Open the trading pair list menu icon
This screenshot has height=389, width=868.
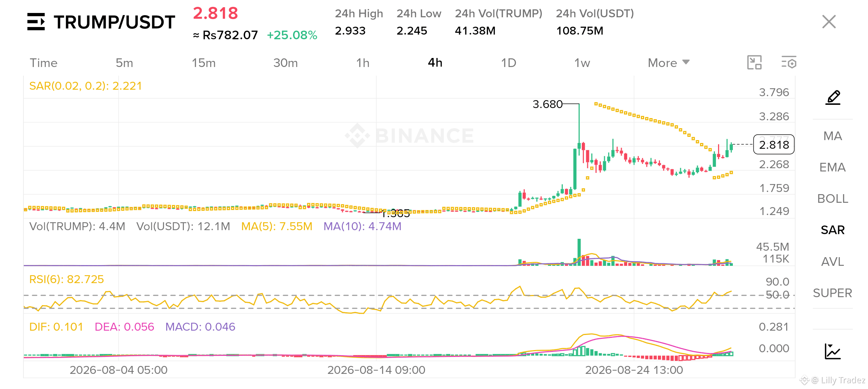coord(36,22)
